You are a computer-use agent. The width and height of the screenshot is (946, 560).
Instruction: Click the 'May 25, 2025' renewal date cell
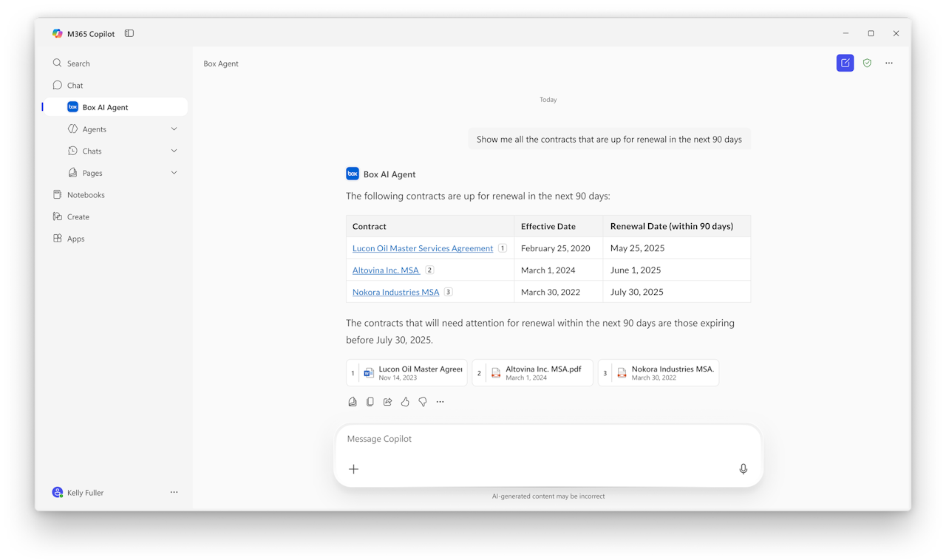pos(677,248)
